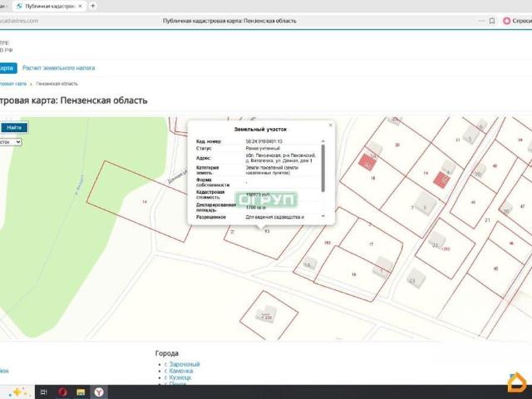
Task: Click the bookmark icon in address bar
Action: click(492, 21)
